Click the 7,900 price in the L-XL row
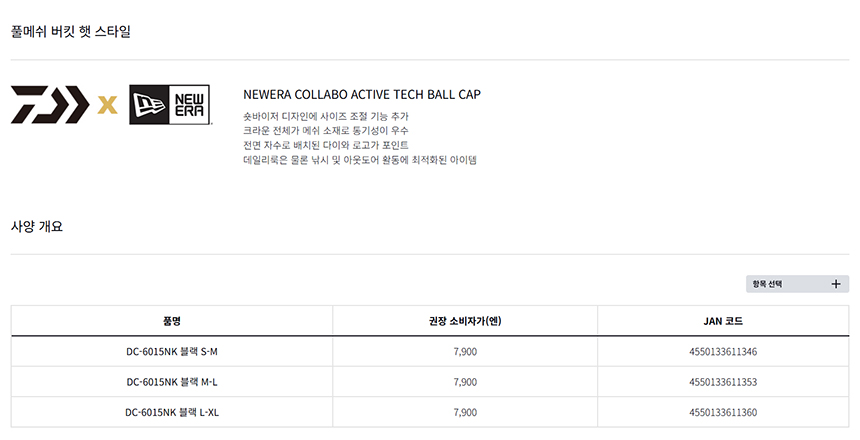Image resolution: width=860 pixels, height=440 pixels. (465, 412)
